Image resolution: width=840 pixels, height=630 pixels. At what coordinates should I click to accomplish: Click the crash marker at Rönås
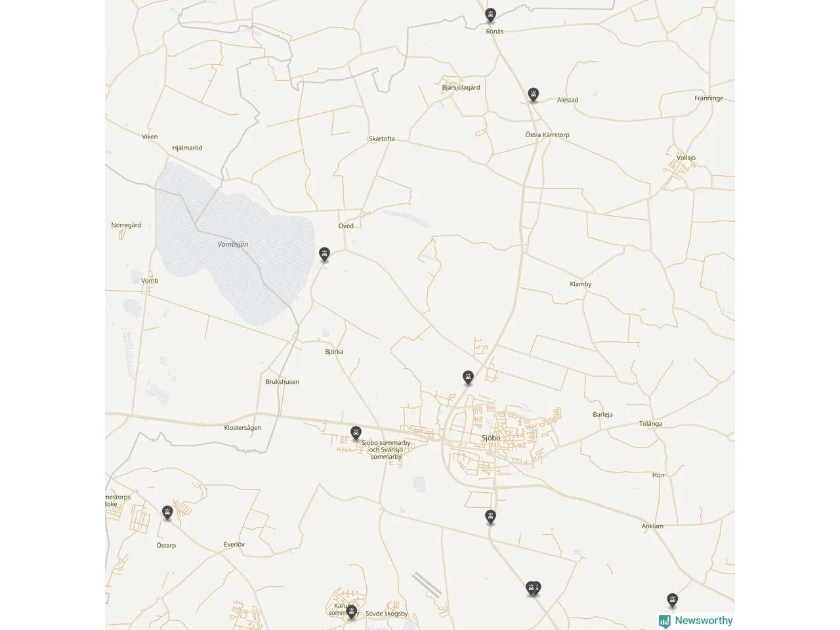[490, 14]
